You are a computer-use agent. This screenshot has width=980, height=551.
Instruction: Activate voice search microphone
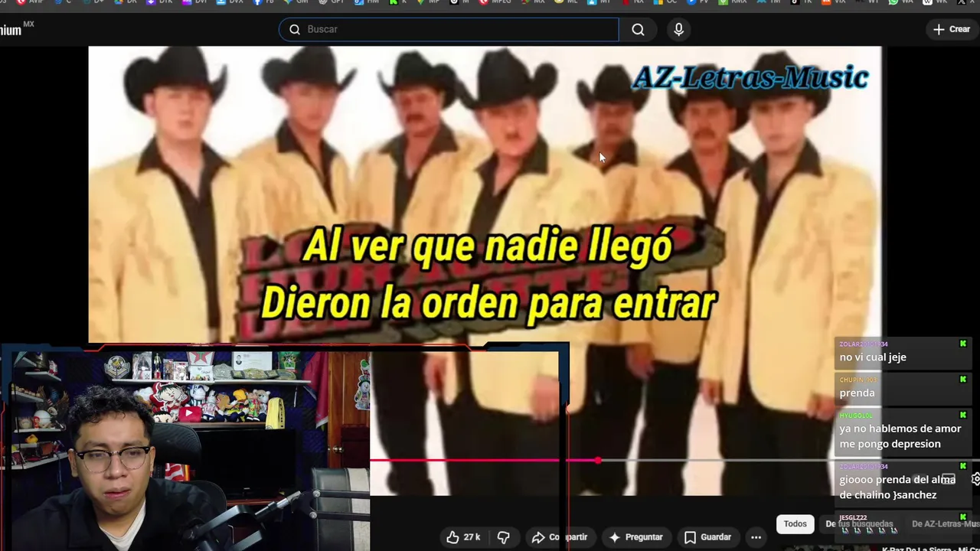[x=678, y=29]
